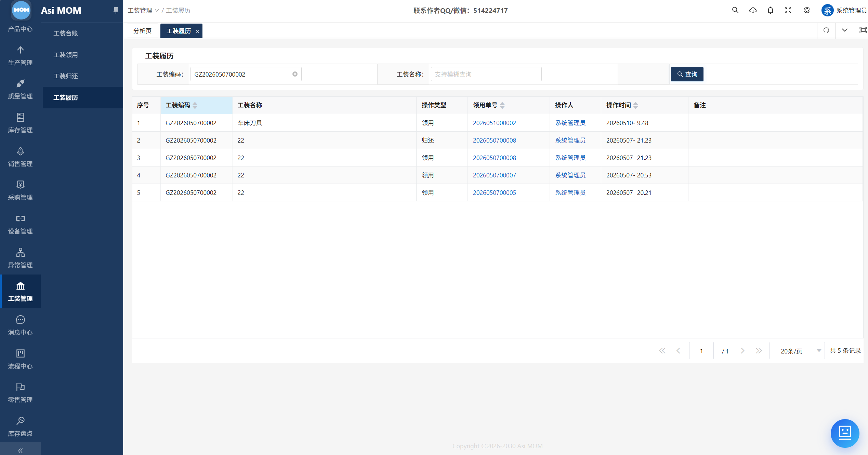Image resolution: width=868 pixels, height=455 pixels.
Task: Open the 20条/页 page size dropdown
Action: 797,351
